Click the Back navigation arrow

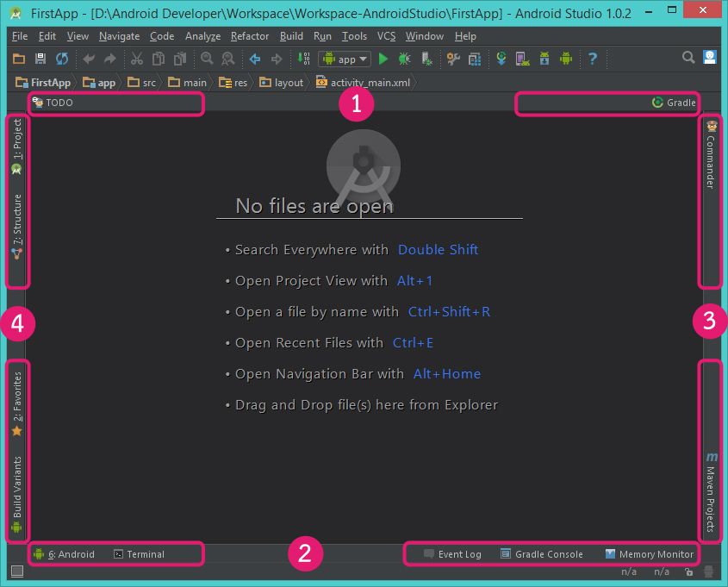(255, 59)
